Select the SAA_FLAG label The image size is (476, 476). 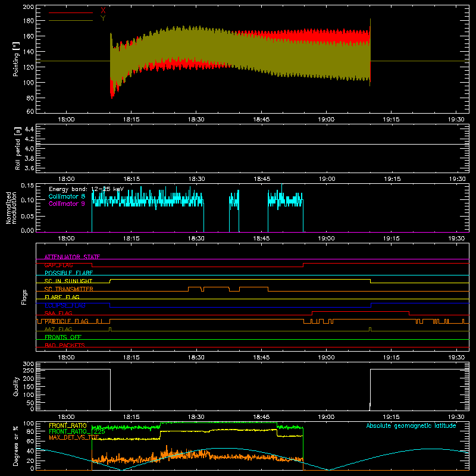(58, 314)
